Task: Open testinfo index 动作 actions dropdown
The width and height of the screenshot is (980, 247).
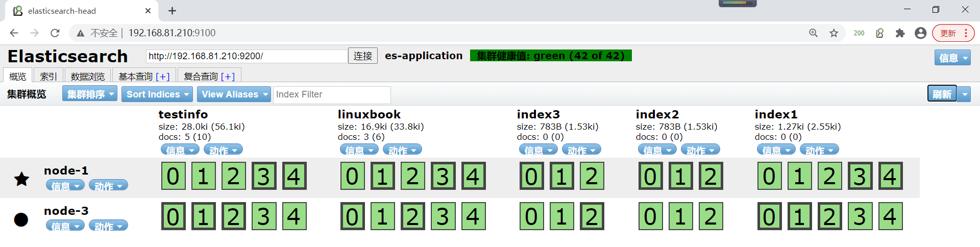Action: tap(223, 150)
